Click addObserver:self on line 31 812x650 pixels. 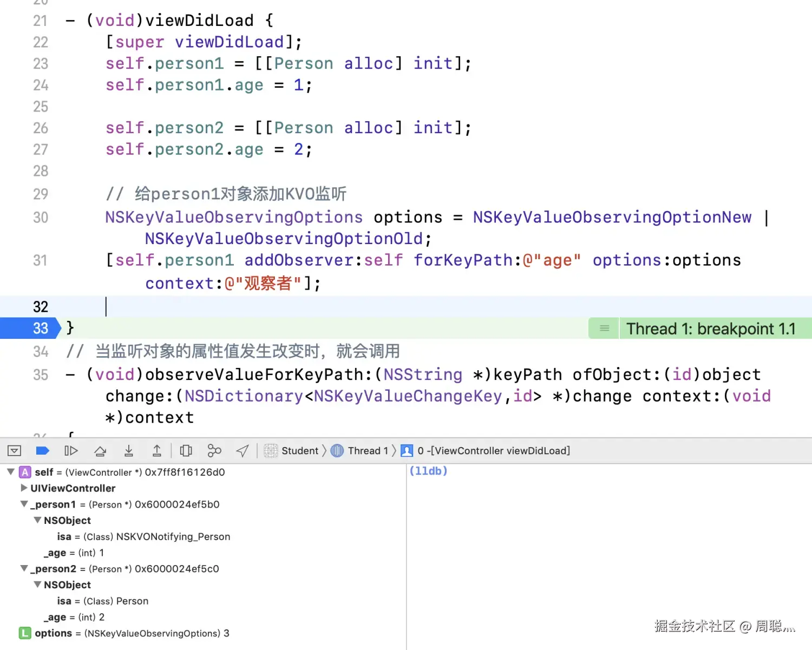324,260
